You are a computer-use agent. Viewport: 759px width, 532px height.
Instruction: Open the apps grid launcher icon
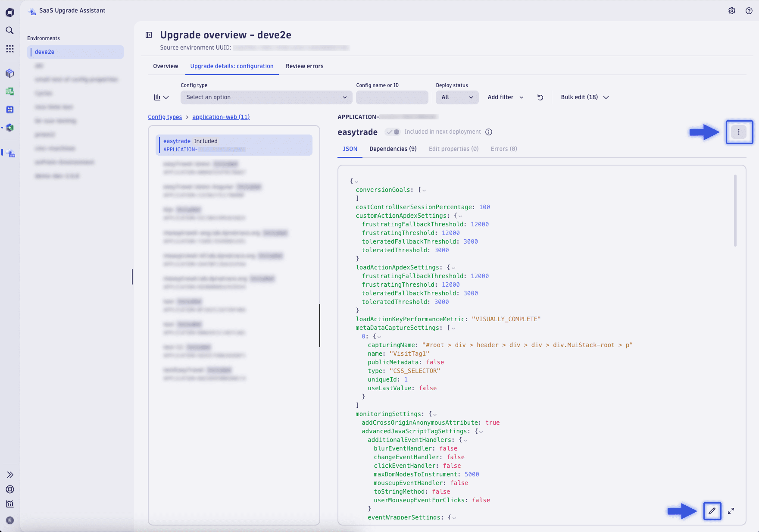[9, 49]
